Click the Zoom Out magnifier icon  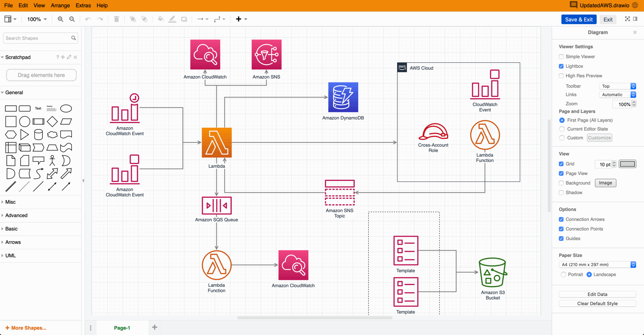click(72, 19)
